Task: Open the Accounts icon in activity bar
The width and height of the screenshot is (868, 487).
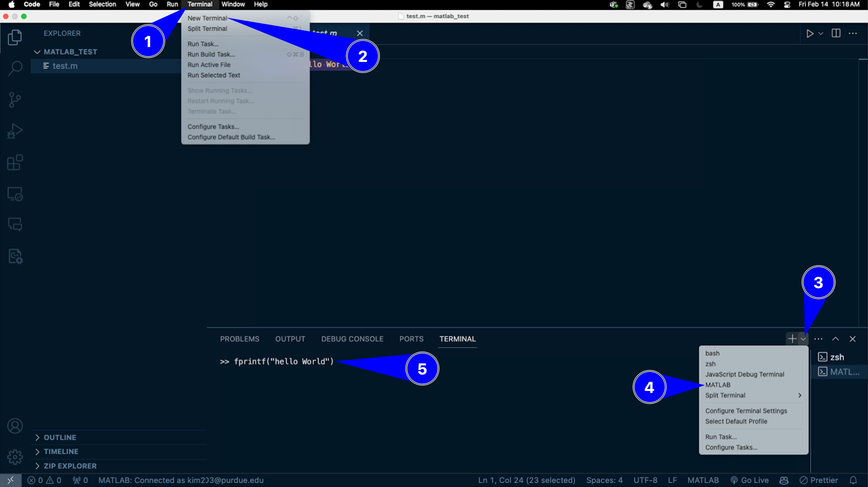Action: (15, 426)
